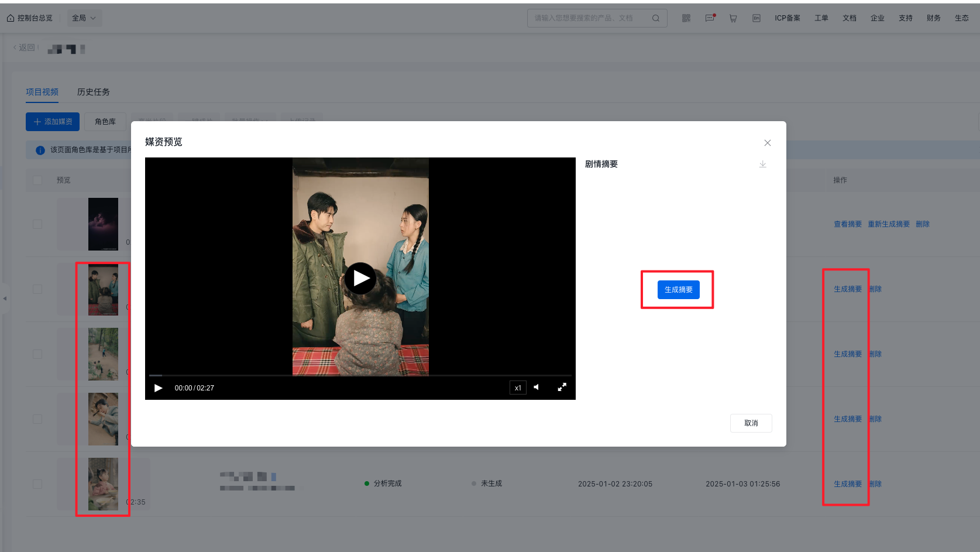Screen dimensions: 980x552
Task: Close the media preview dialog
Action: [768, 143]
